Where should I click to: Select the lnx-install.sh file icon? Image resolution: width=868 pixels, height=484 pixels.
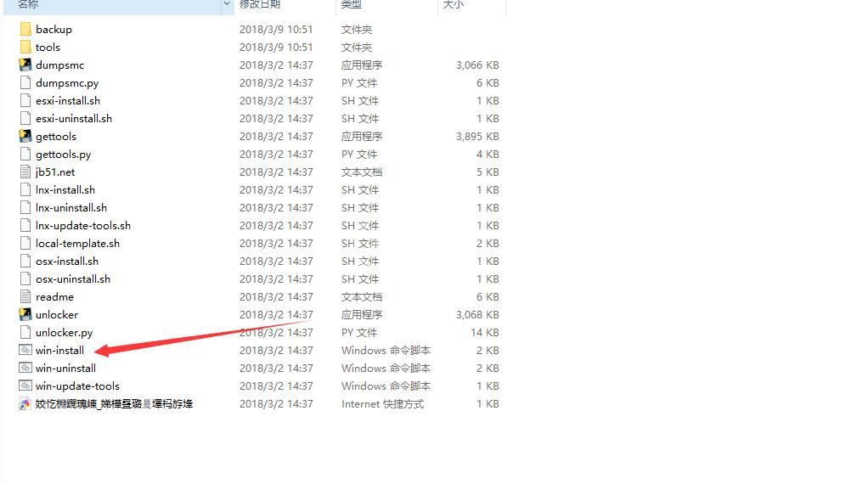tap(25, 189)
